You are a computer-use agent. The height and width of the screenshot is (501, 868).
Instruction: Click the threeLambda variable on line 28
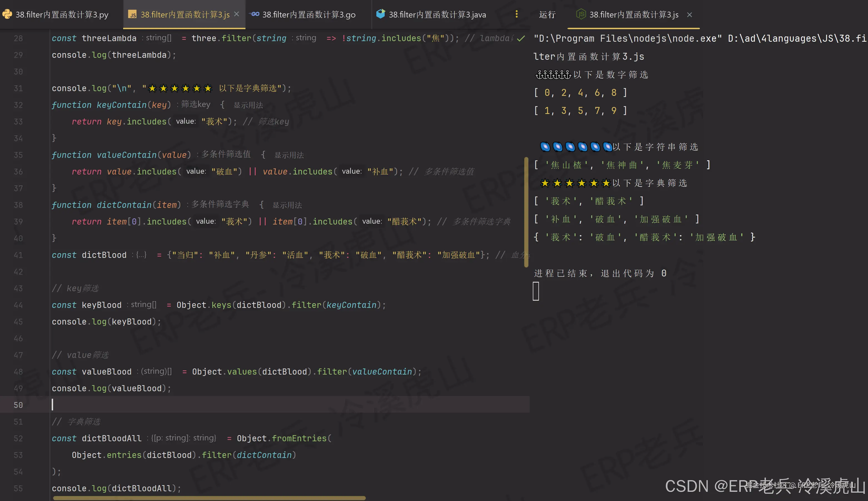[109, 38]
